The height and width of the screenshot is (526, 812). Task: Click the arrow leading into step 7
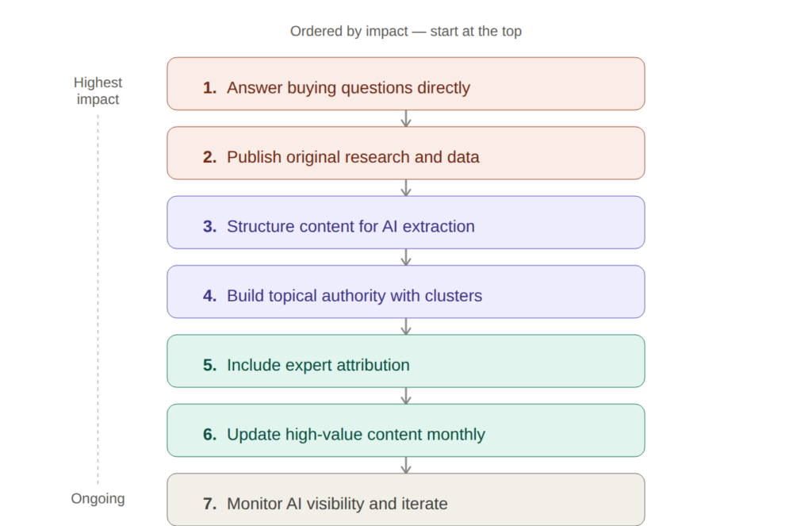pyautogui.click(x=406, y=465)
